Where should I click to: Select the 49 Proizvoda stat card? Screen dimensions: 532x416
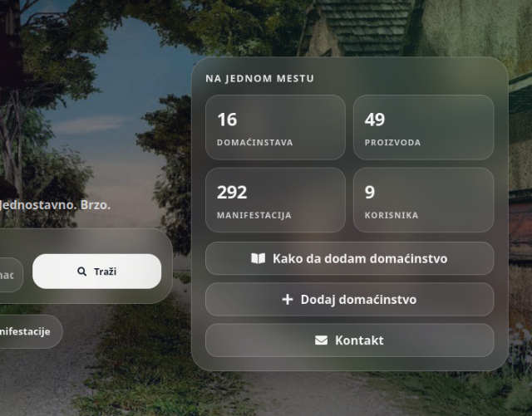click(423, 127)
